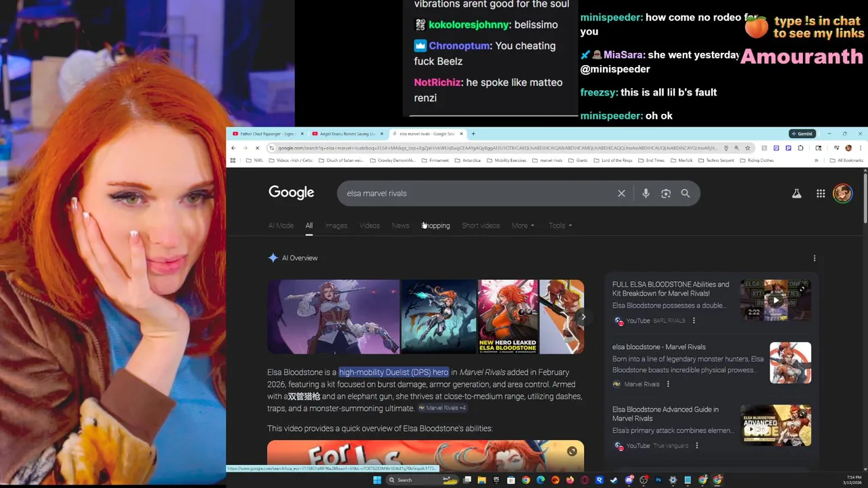
Task: Open the NWL bookmark folder
Action: coord(254,161)
